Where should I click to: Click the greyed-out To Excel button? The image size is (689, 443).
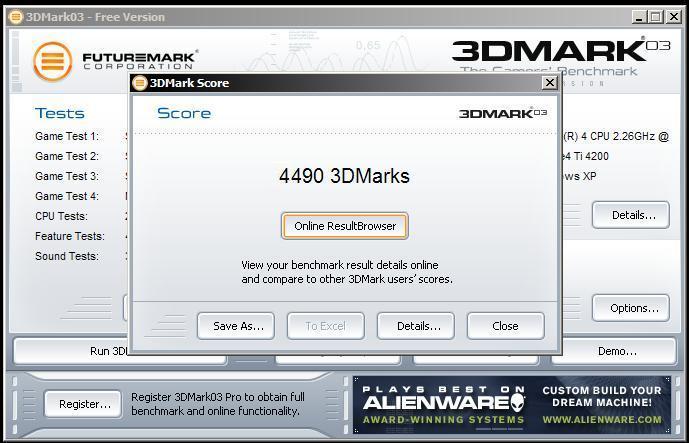point(326,326)
